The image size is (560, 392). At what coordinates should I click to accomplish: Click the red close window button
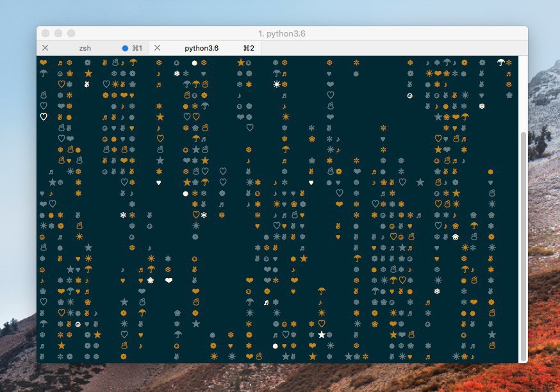45,33
